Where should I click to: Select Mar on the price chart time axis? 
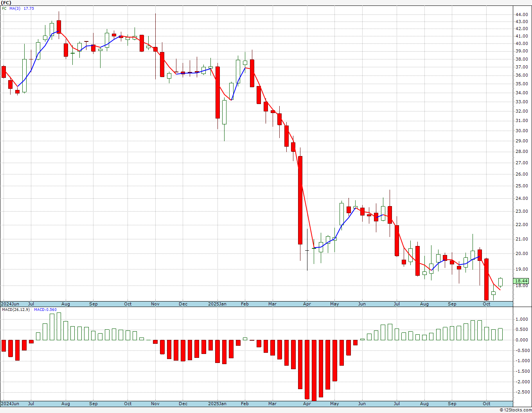273,304
